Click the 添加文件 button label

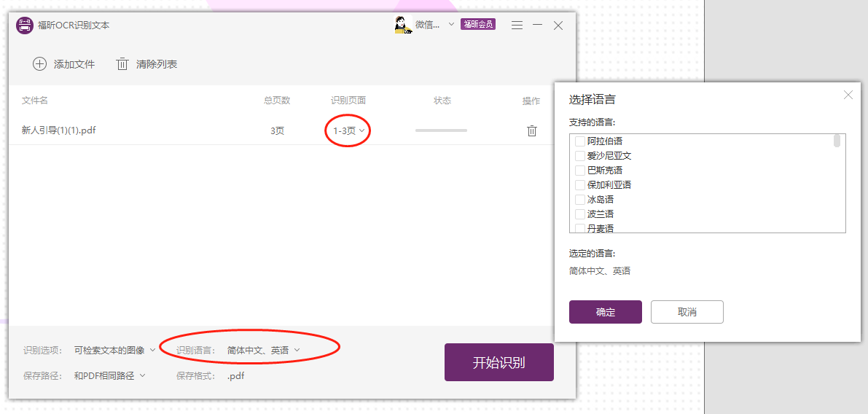click(74, 64)
